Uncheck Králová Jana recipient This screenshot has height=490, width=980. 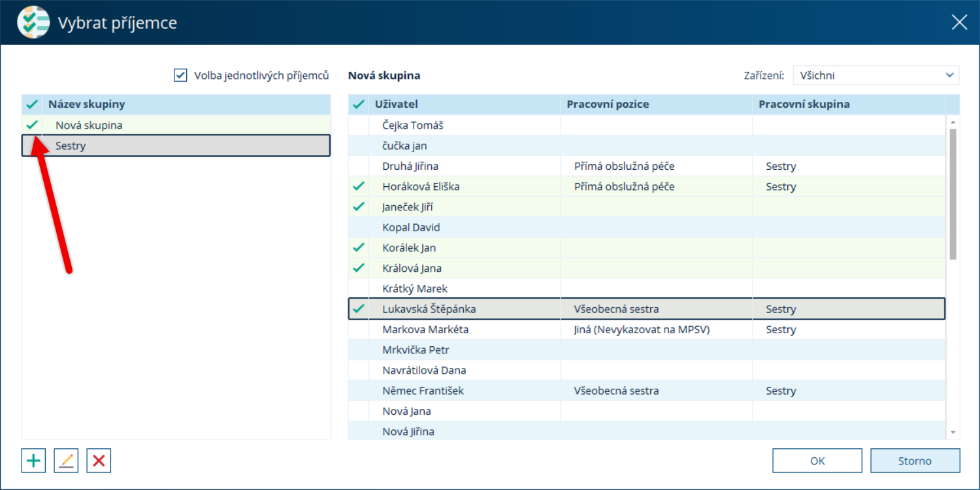pos(359,268)
